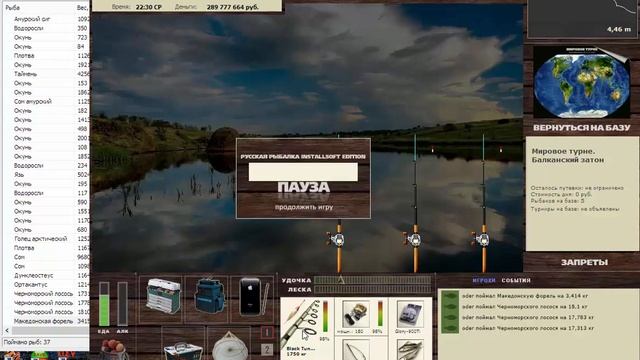Click the hook slot icon
This screenshot has width=640, height=360.
[356, 351]
